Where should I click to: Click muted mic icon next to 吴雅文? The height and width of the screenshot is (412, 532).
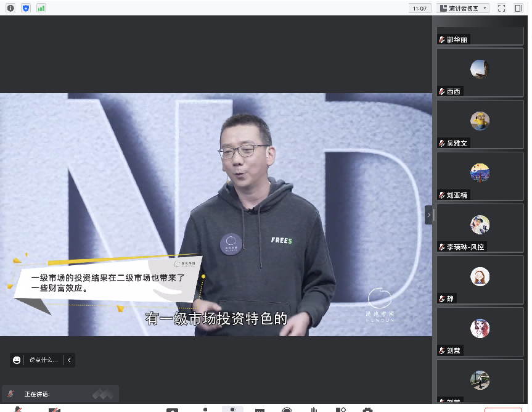coord(441,143)
